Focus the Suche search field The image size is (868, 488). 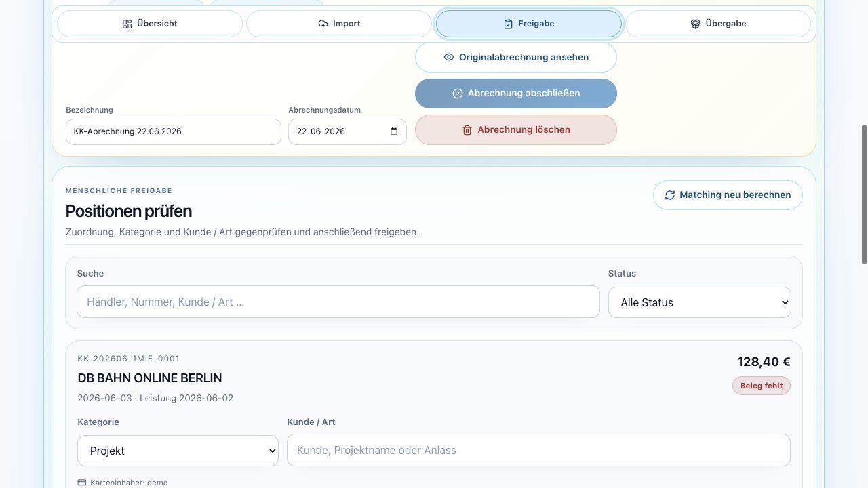point(338,302)
